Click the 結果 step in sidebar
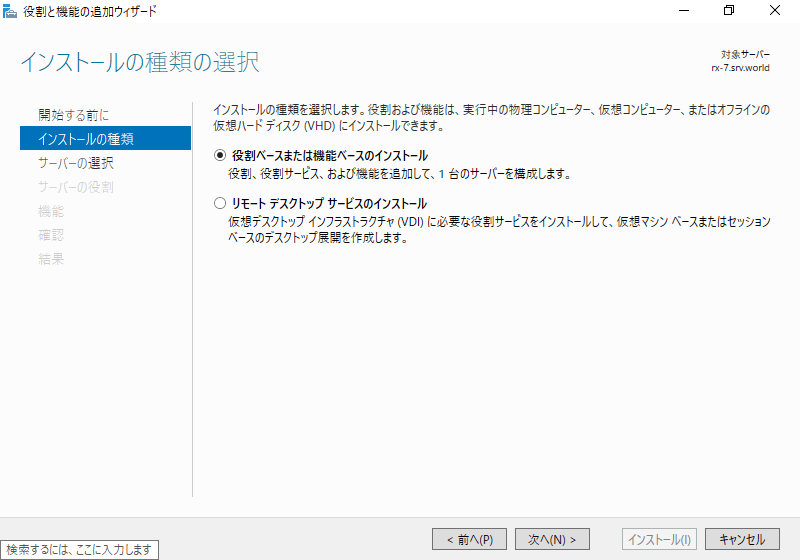Viewport: 800px width, 560px height. coord(51,259)
